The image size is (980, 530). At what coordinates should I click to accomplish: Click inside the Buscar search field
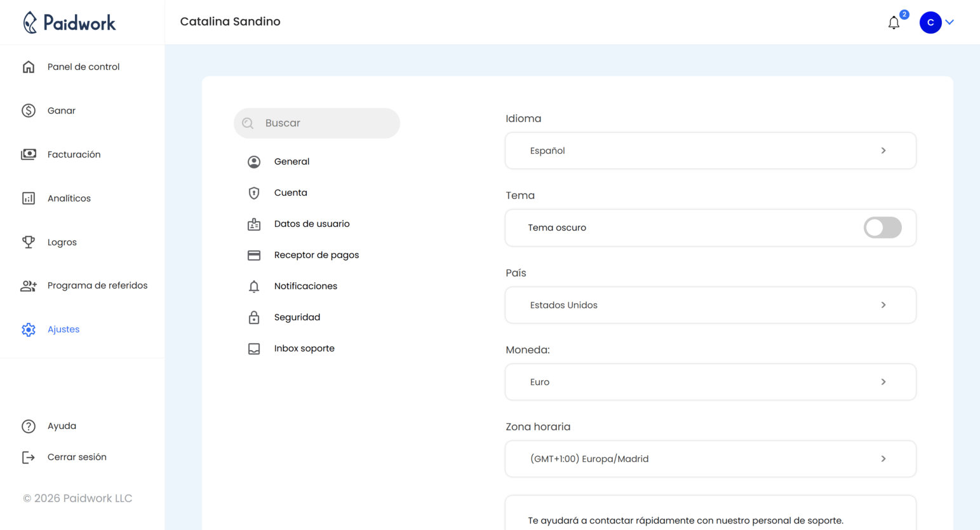click(317, 123)
